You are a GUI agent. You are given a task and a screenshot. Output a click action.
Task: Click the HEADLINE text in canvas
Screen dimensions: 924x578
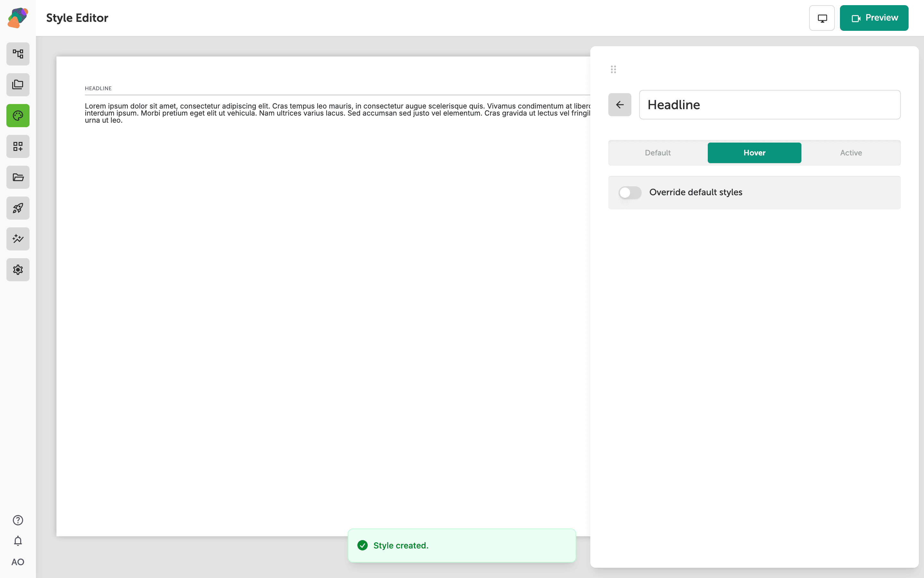tap(98, 88)
